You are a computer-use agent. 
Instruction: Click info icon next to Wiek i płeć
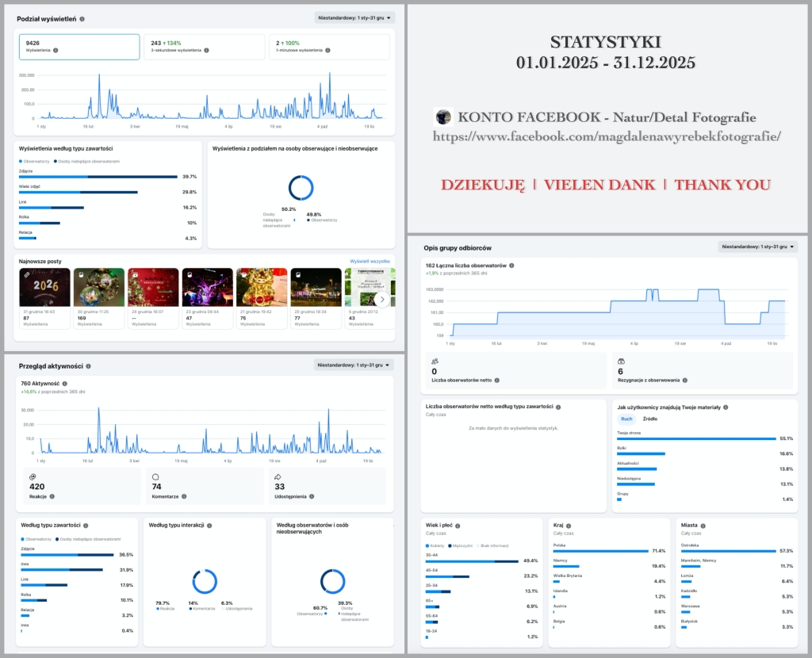458,526
